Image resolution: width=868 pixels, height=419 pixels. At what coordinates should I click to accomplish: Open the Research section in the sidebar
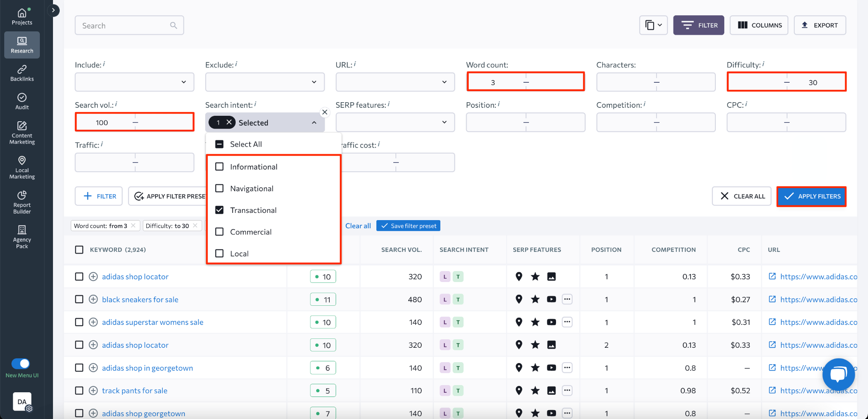pyautogui.click(x=22, y=45)
